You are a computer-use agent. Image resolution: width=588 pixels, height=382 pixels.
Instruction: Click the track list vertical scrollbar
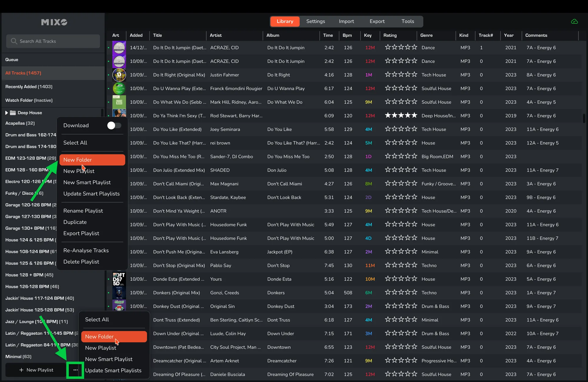click(x=584, y=118)
